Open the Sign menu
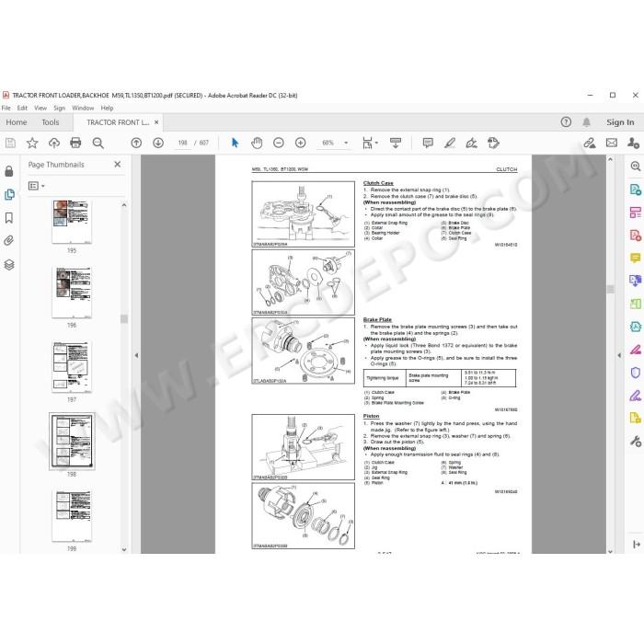 (x=60, y=108)
